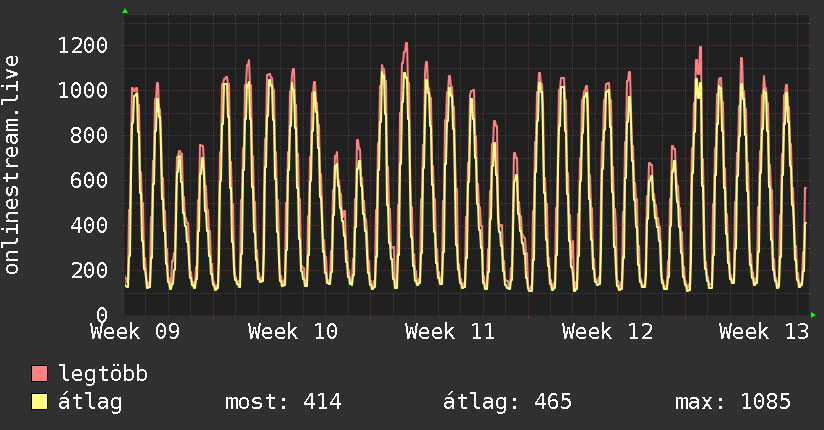Click the 400 y-axis value
This screenshot has width=824, height=430.
coord(89,226)
